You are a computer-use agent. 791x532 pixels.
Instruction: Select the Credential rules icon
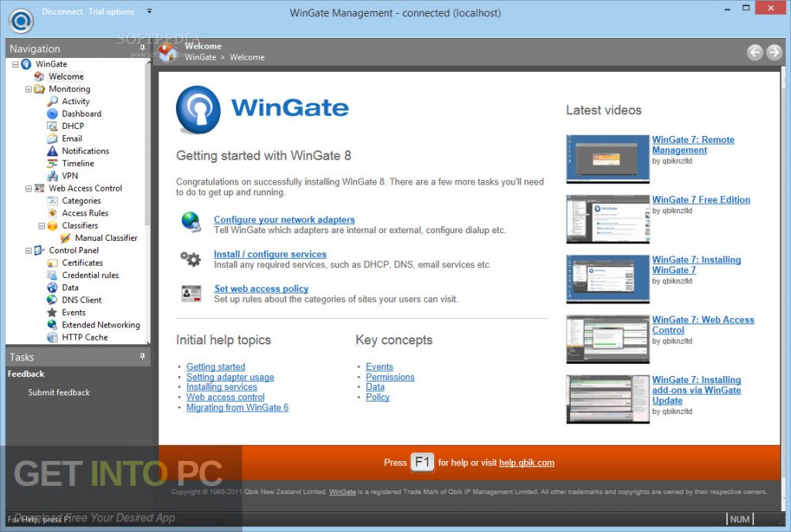[x=52, y=276]
